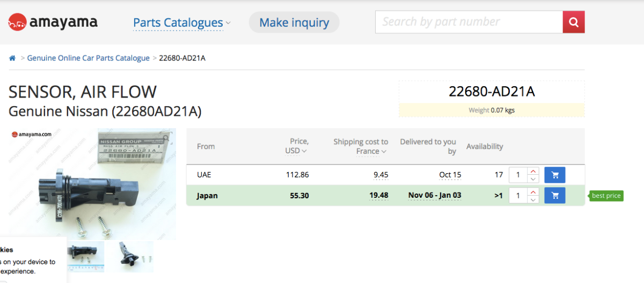Open the Parts Catalogues dropdown menu
The height and width of the screenshot is (283, 644).
coord(182,23)
